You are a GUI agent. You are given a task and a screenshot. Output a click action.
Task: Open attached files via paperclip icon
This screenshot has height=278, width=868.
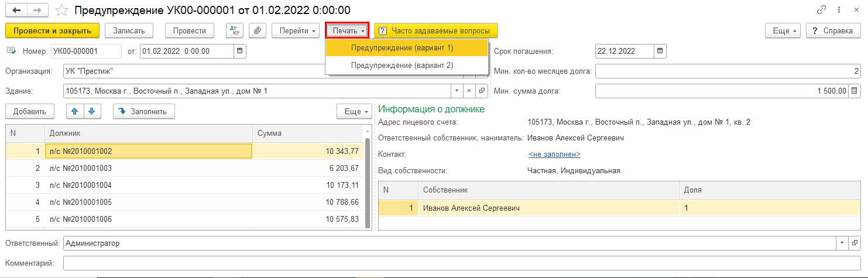coord(258,30)
